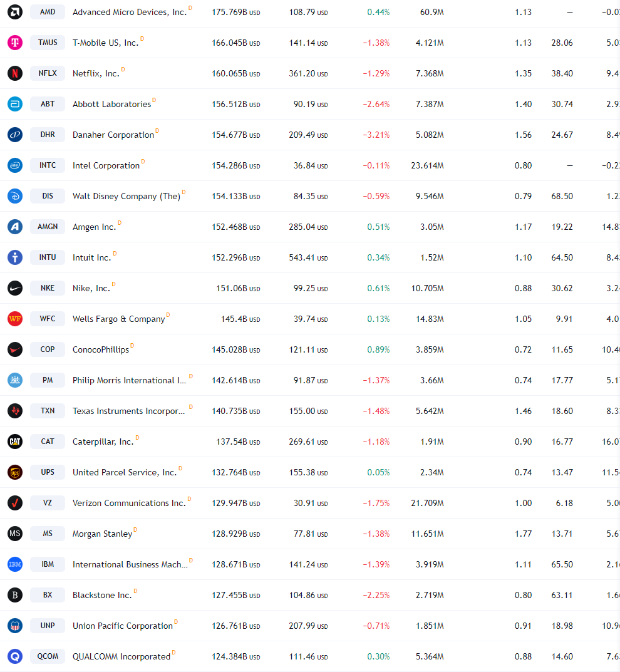
Task: Click the Intel logo icon
Action: (x=15, y=165)
